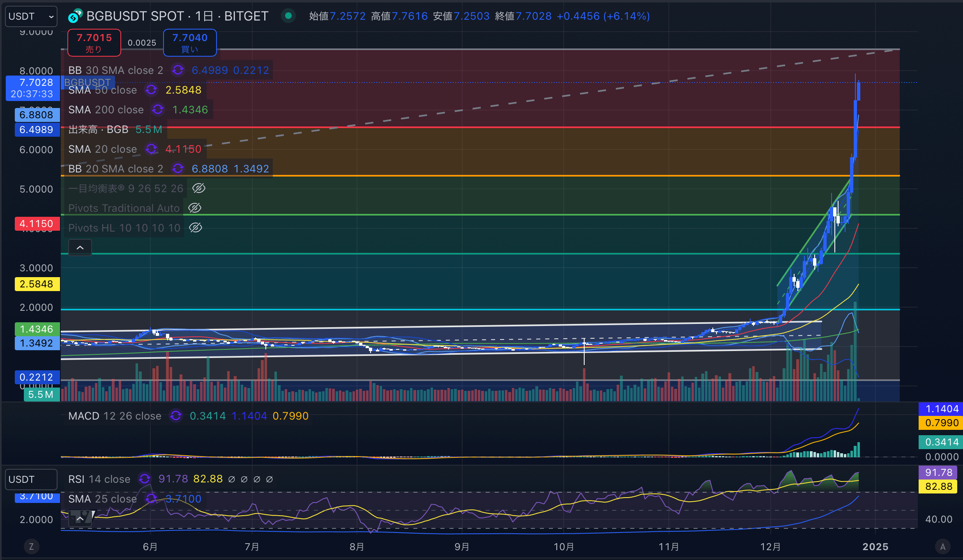Select the RSI 14 close legend

pyautogui.click(x=99, y=479)
